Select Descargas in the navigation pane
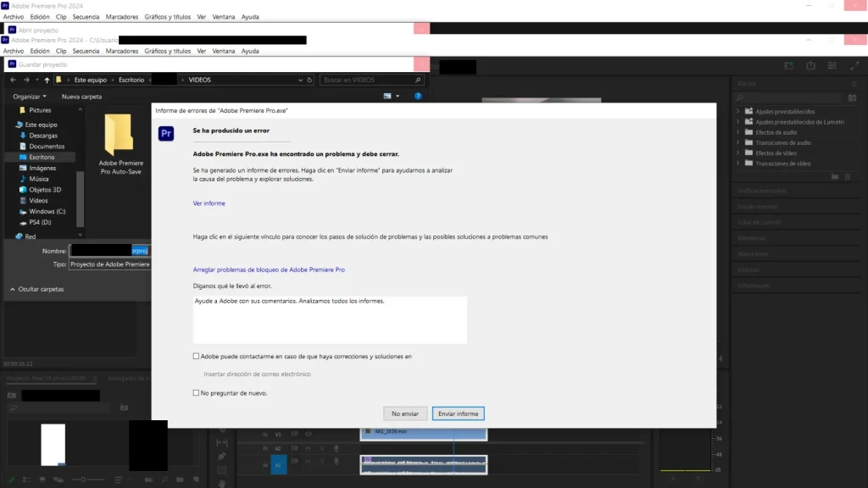Image resolution: width=868 pixels, height=488 pixels. [43, 136]
